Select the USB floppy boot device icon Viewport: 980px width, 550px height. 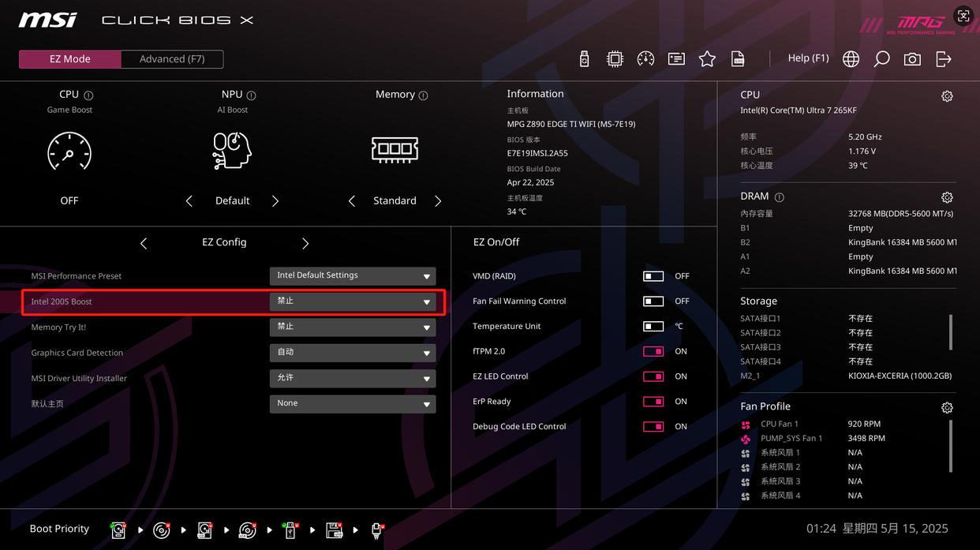(334, 530)
